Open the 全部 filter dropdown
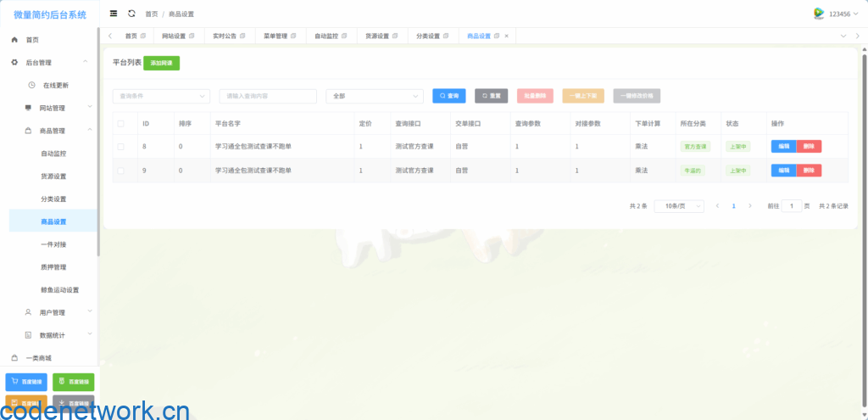 pos(374,96)
